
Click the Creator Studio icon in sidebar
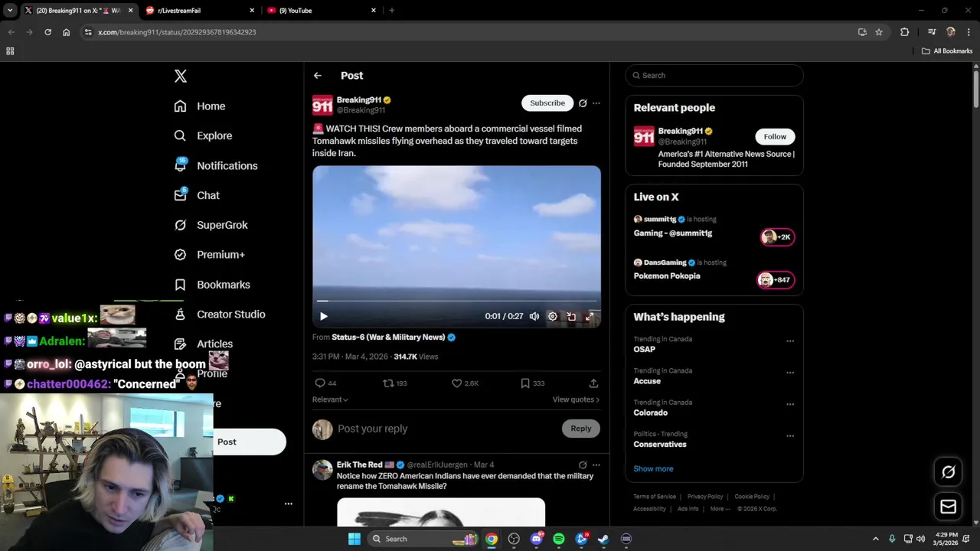click(x=180, y=315)
